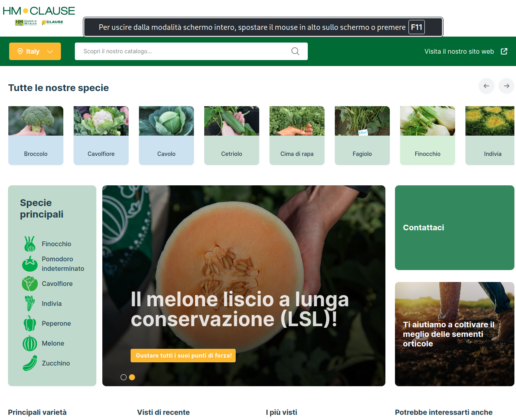Open the Contattaci green panel
The height and width of the screenshot is (420, 516).
[454, 227]
